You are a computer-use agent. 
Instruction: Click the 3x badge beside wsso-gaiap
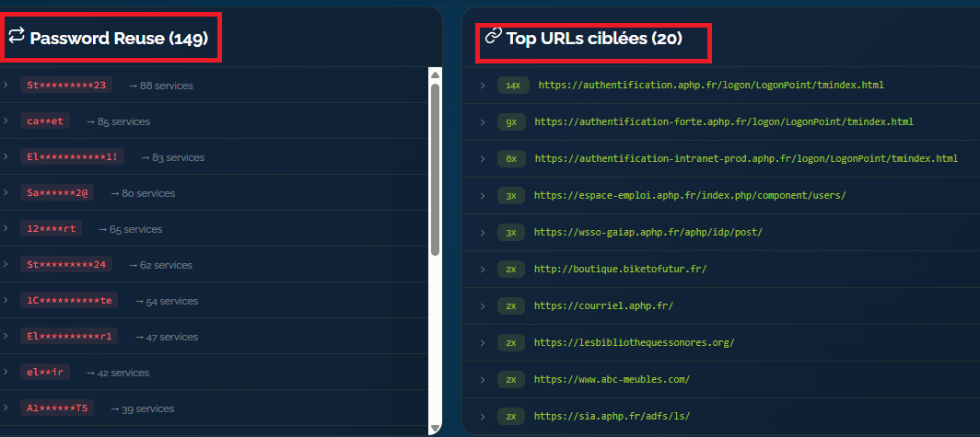511,233
